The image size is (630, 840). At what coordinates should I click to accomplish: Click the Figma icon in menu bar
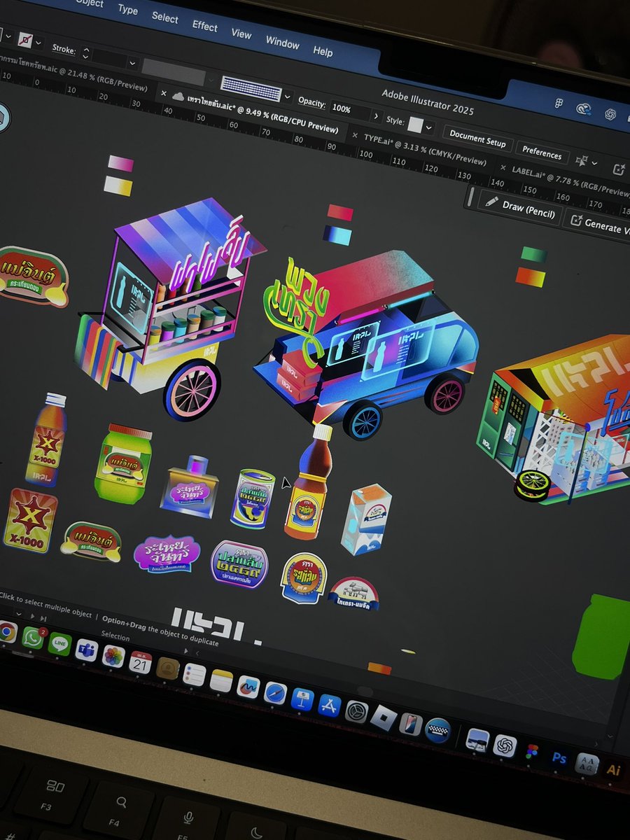558,104
